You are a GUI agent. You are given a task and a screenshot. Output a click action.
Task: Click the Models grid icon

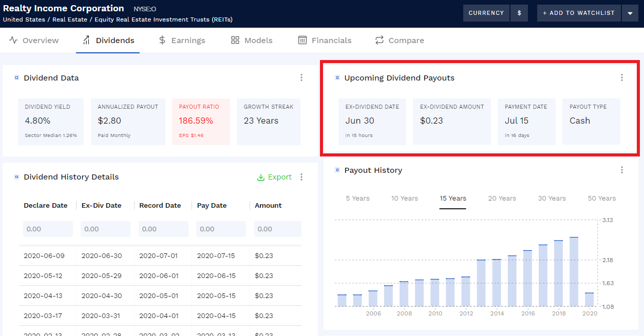point(235,40)
